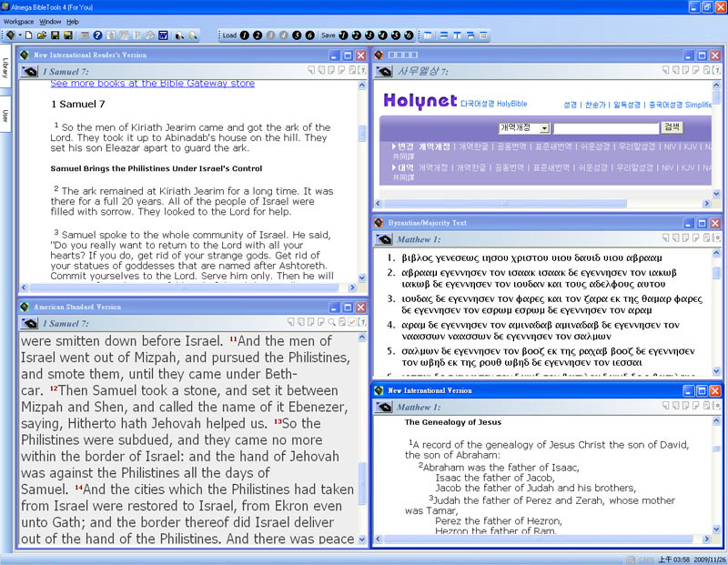Viewport: 728px width, 565px height.
Task: Click the clock time in the status bar
Action: pyautogui.click(x=673, y=560)
